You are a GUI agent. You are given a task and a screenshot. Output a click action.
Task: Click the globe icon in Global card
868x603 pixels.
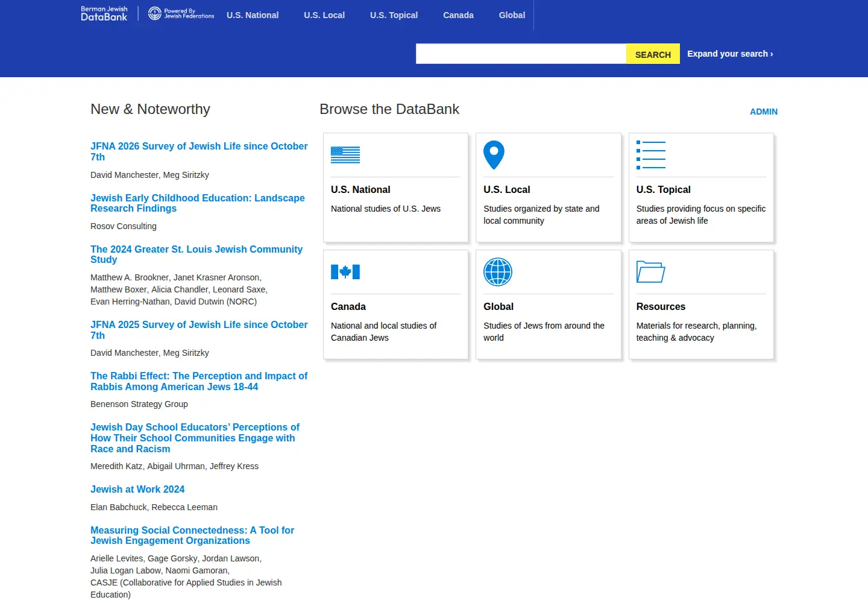click(x=498, y=272)
